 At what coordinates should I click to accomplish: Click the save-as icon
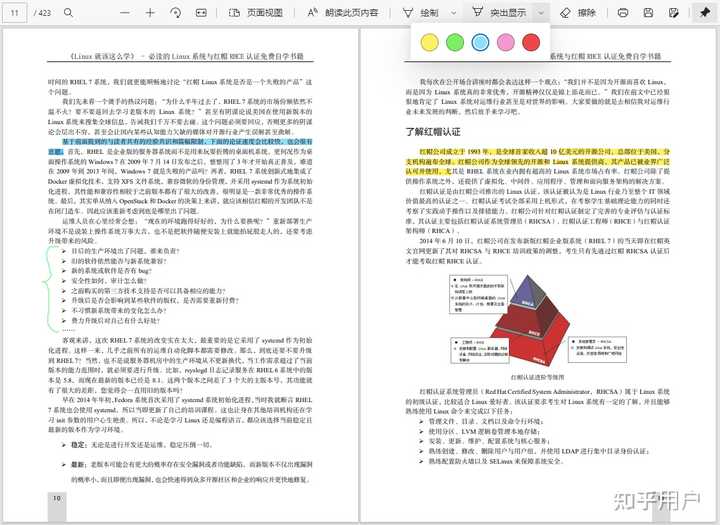point(674,13)
